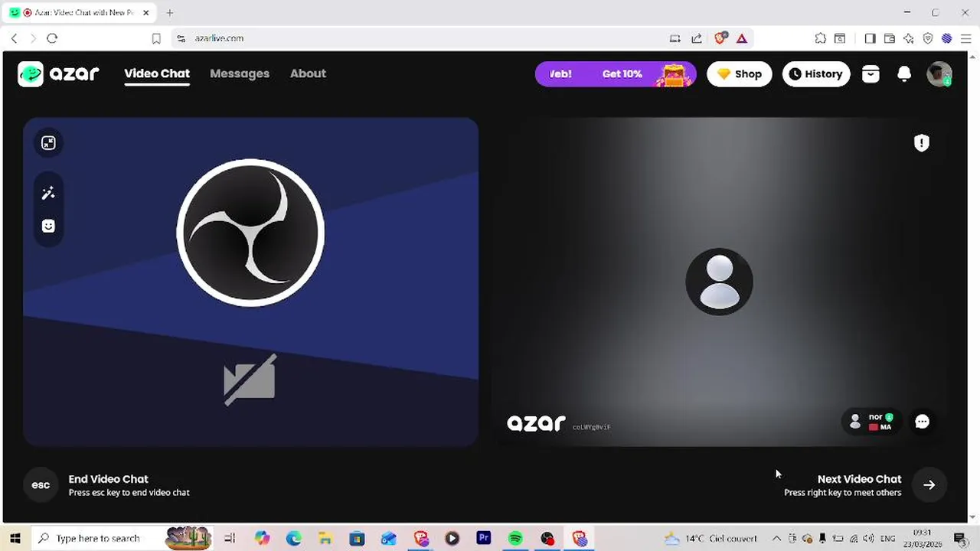Open the magic wand effects tool

(48, 194)
